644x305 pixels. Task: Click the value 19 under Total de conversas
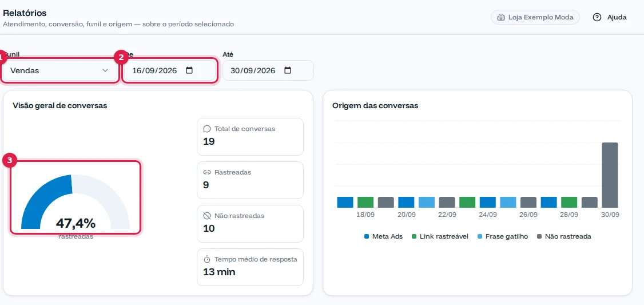tap(209, 141)
